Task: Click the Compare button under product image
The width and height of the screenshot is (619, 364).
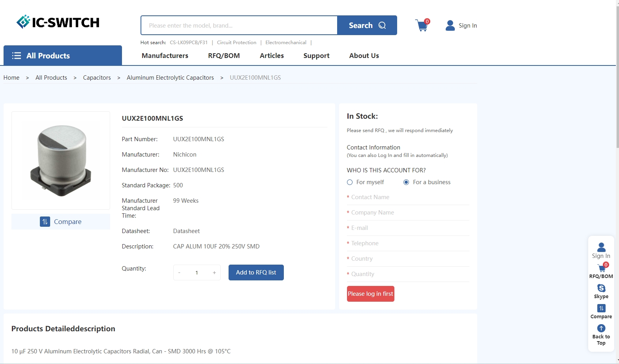Action: (61, 222)
